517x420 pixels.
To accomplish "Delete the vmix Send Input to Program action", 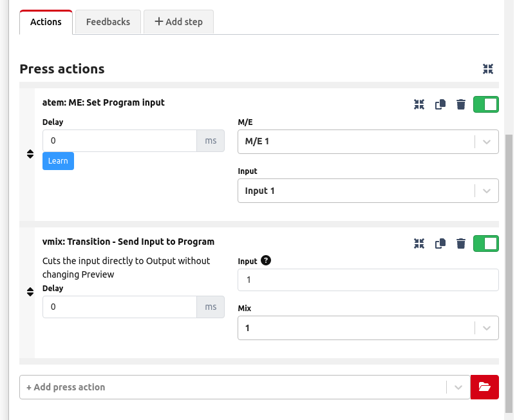I will pyautogui.click(x=461, y=243).
